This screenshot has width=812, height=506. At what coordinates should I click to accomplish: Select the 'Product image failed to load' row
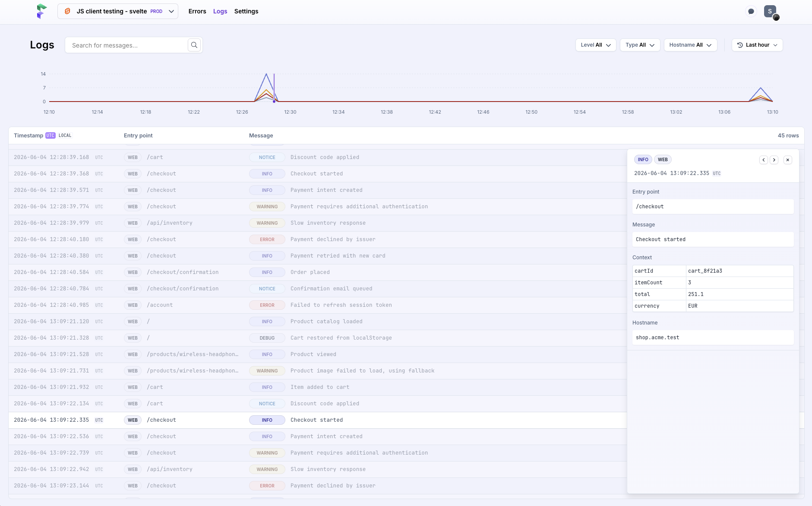tap(317, 371)
